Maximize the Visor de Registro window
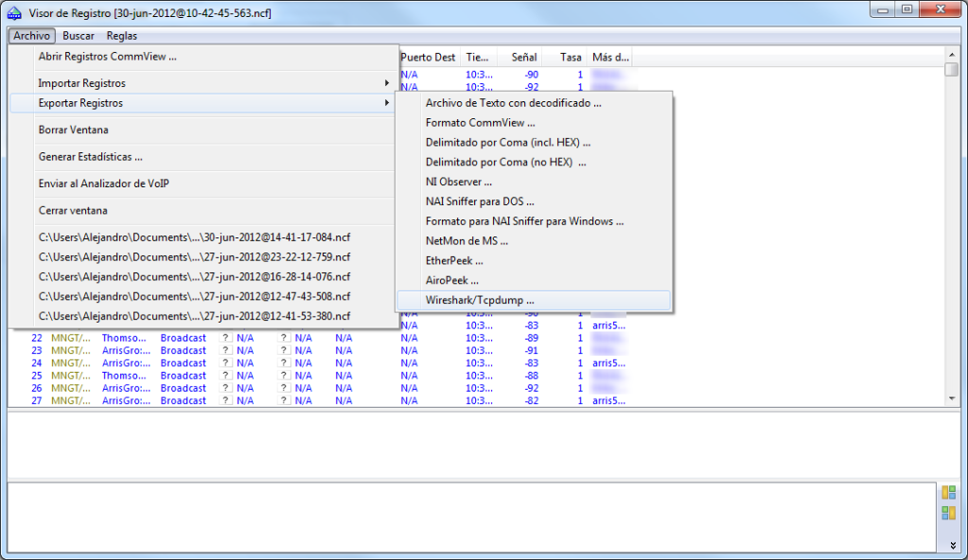 point(906,9)
